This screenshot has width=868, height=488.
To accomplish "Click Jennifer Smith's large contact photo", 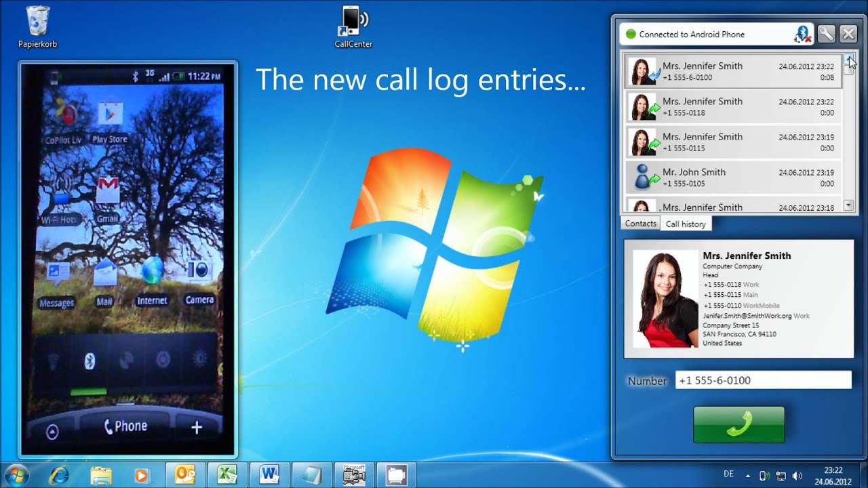I will click(665, 299).
